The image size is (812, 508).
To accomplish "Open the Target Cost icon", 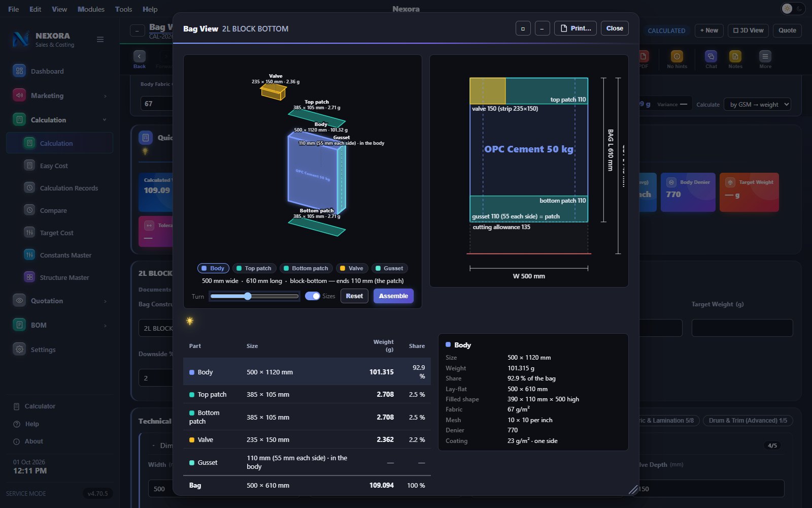I will (x=29, y=232).
